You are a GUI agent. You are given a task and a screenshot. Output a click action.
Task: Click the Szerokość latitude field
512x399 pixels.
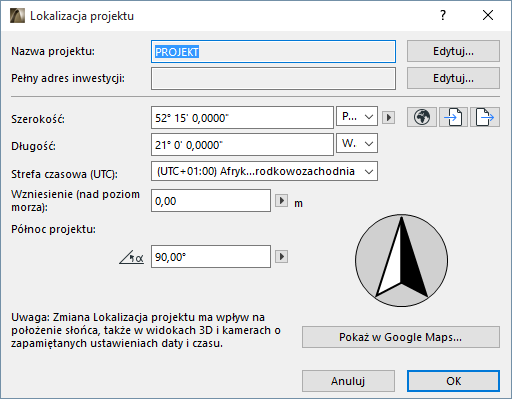point(242,118)
